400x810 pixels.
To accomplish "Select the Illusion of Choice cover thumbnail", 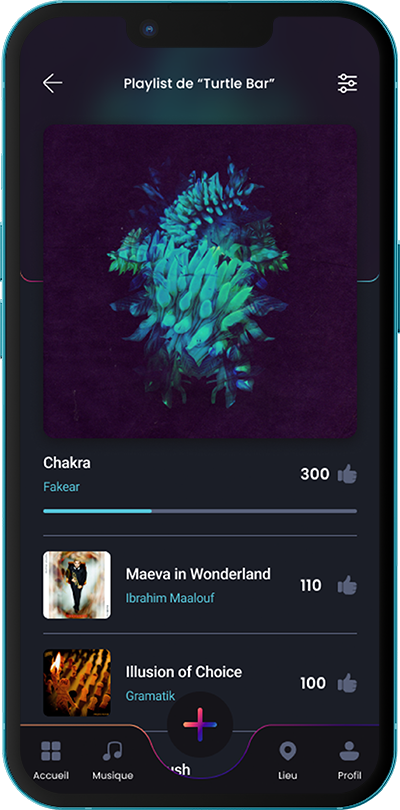I will (x=76, y=683).
